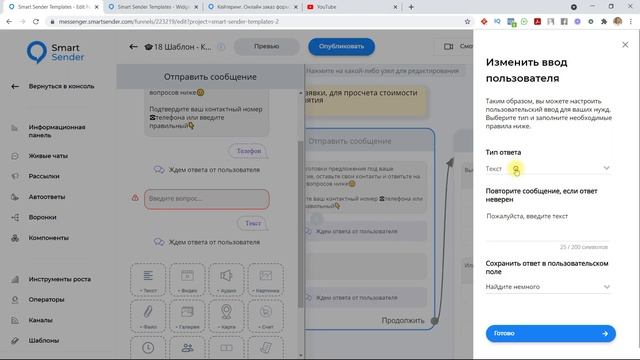
Task: Click the message panel scrollbar
Action: coord(301,224)
